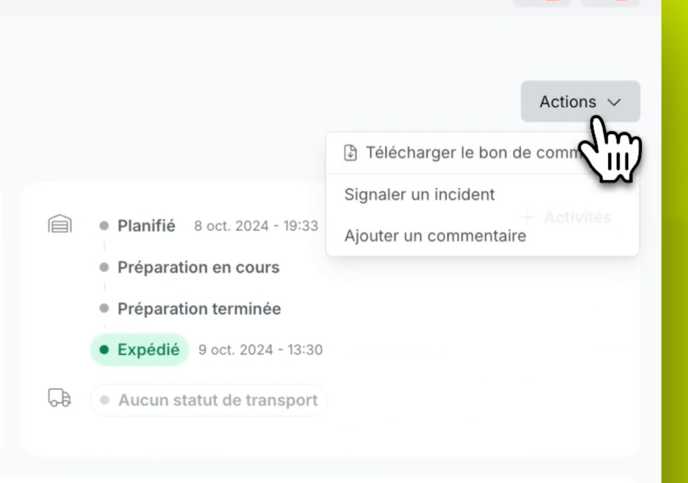Click the Aucun statut de transport badge
Viewport: 688px width, 483px height.
tap(209, 400)
